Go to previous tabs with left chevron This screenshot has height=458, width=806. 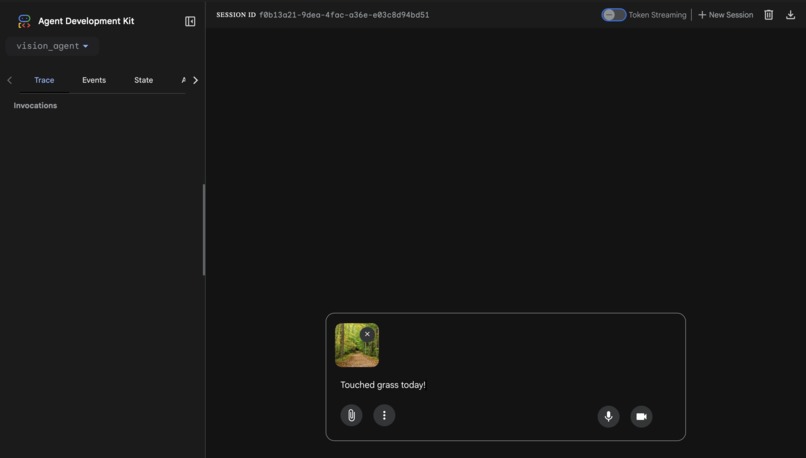click(x=9, y=80)
